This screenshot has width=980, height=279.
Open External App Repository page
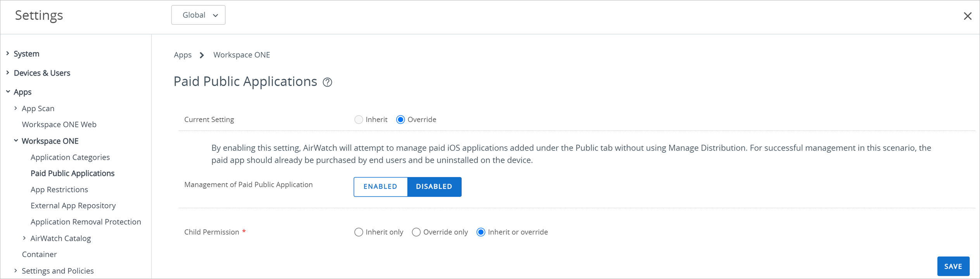click(x=73, y=206)
